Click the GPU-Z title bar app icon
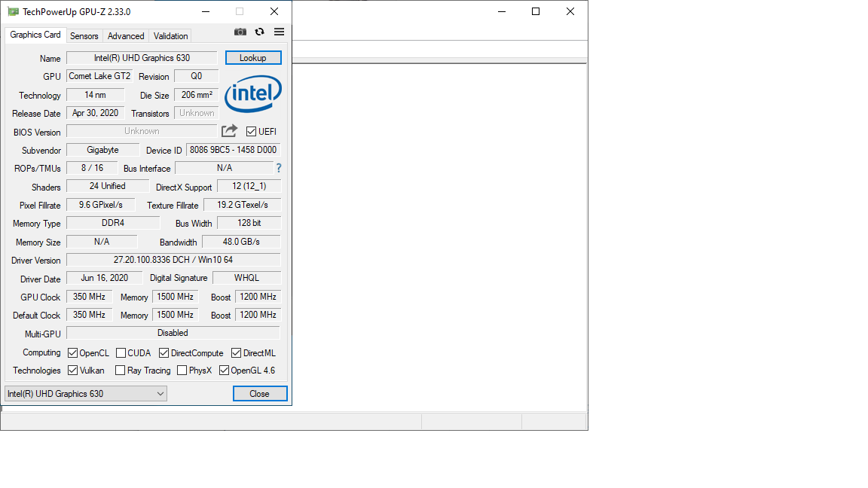The height and width of the screenshot is (488, 868). click(13, 11)
